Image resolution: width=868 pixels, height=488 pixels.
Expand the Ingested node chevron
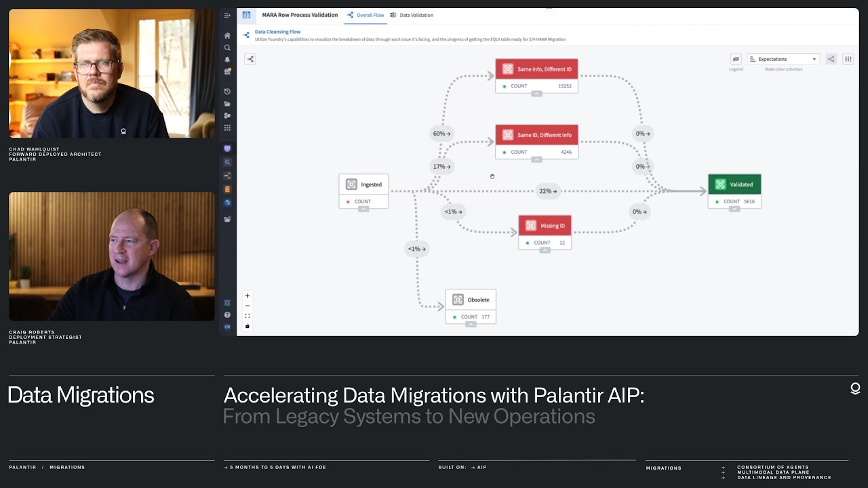(x=363, y=209)
